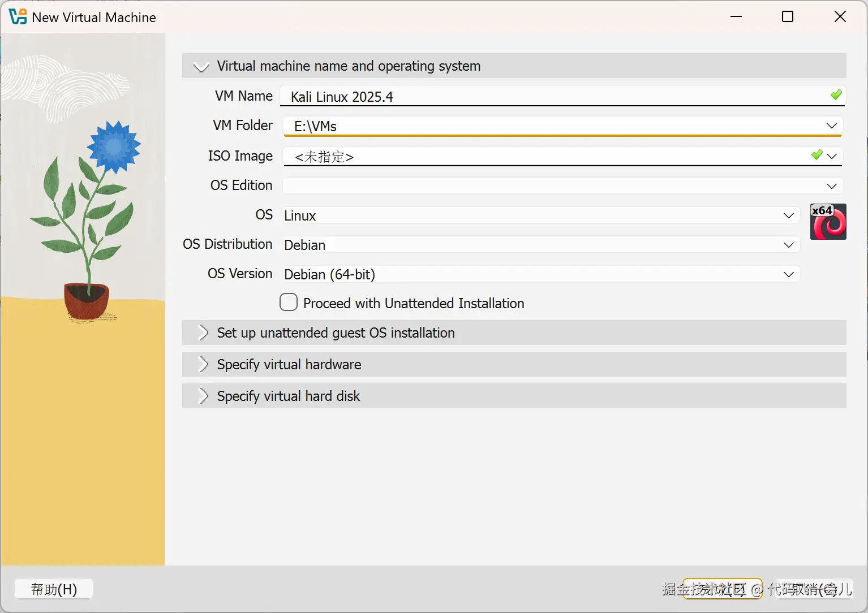
Task: Click the x64 Debian OS type icon
Action: pos(828,222)
